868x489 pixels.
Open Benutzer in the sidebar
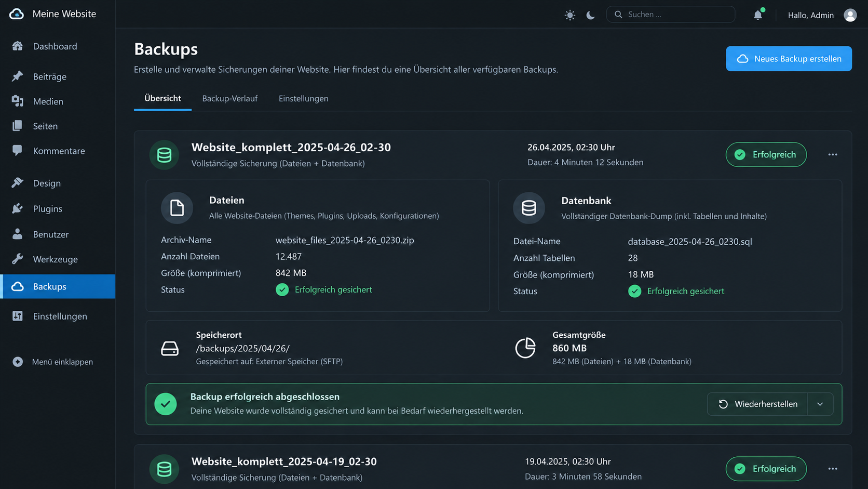[x=58, y=234]
